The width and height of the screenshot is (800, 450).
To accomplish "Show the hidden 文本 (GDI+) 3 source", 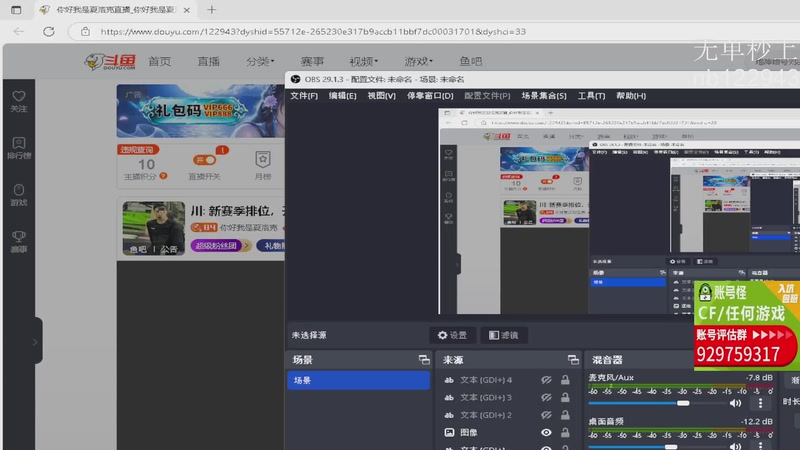I will pyautogui.click(x=546, y=397).
